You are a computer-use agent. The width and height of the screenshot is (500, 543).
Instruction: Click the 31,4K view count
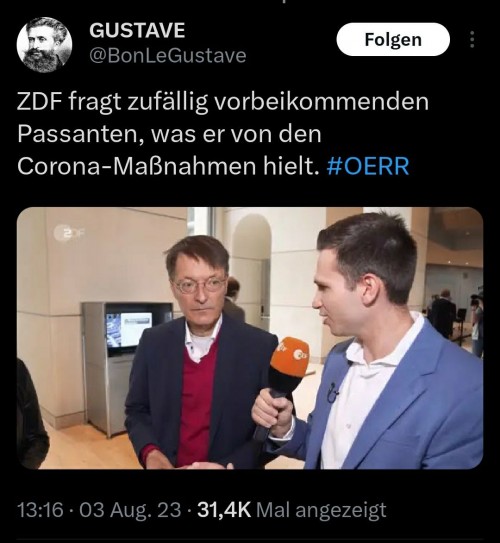(x=224, y=510)
